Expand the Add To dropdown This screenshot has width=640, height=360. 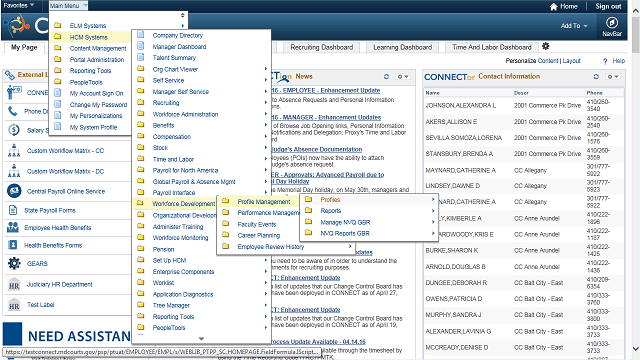click(x=574, y=26)
